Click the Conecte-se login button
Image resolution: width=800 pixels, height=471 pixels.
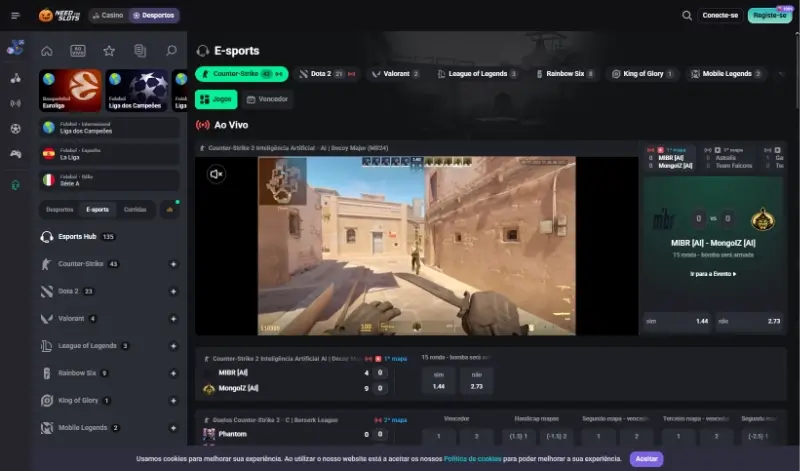coord(720,15)
